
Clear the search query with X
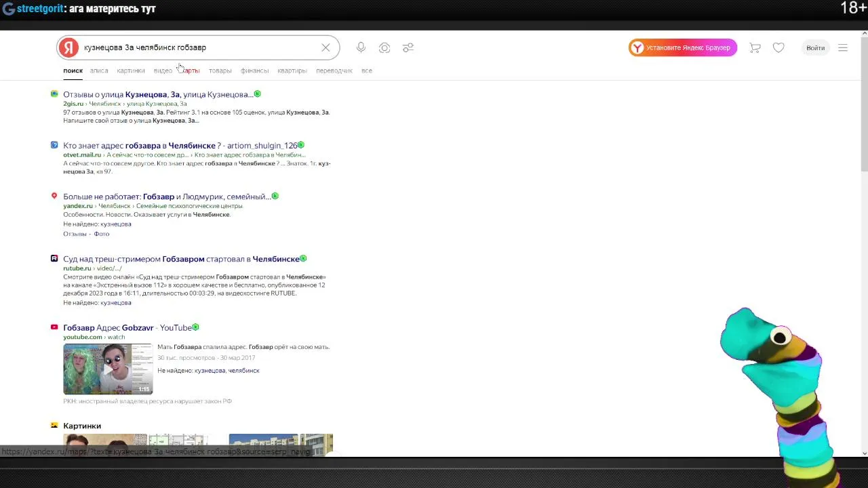pyautogui.click(x=325, y=47)
